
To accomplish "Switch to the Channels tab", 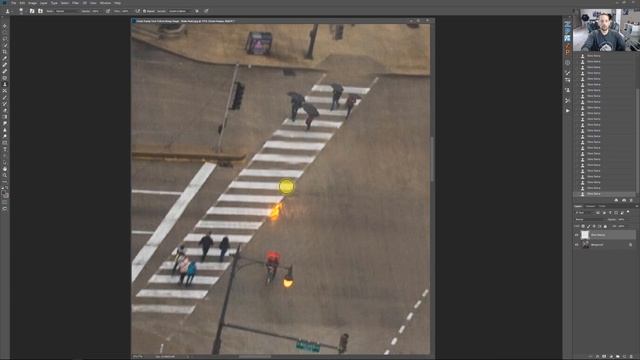I will coord(590,206).
